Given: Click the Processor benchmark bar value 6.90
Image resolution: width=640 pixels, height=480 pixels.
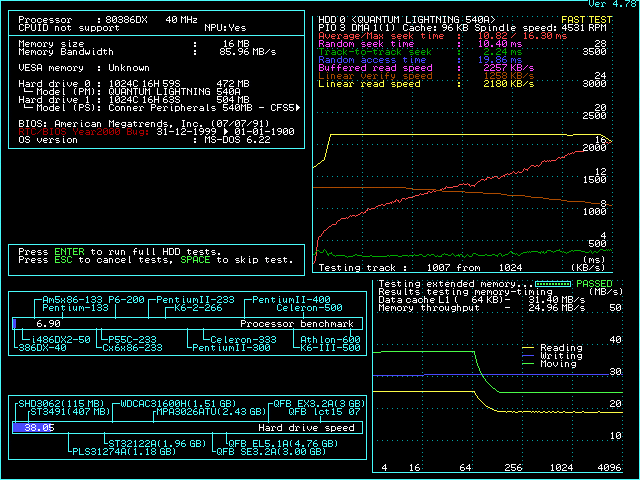Looking at the screenshot, I should tap(48, 324).
